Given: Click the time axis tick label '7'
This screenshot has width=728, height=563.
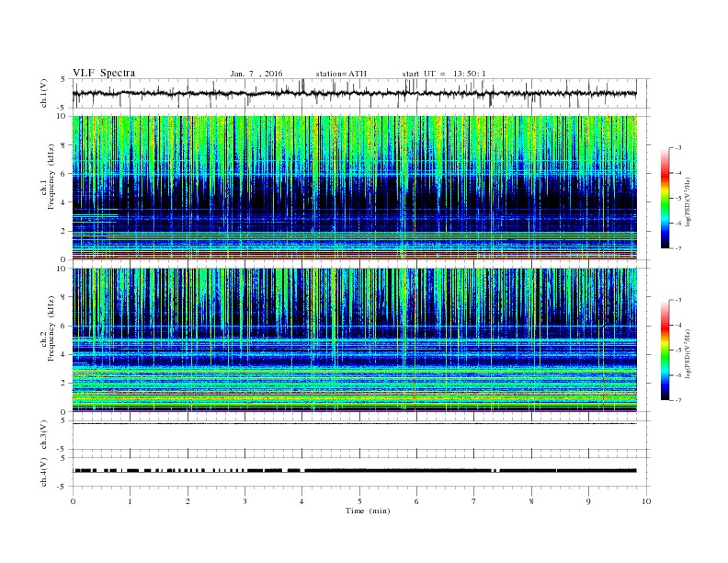Looking at the screenshot, I should point(474,501).
